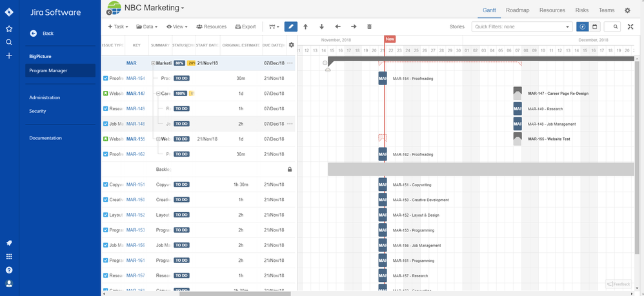This screenshot has height=296, width=644.
Task: Open the notifications rocket icon
Action: pos(9,243)
